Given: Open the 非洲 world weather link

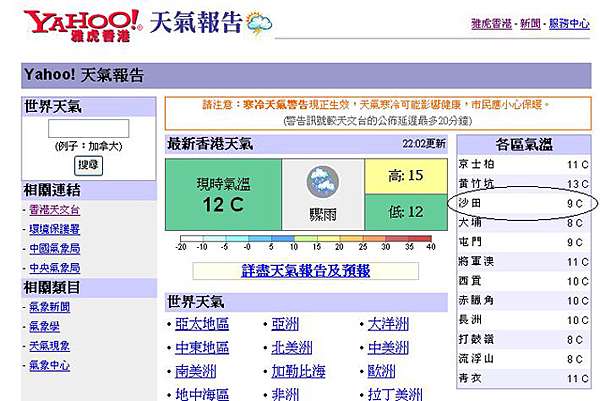Looking at the screenshot, I should (285, 394).
